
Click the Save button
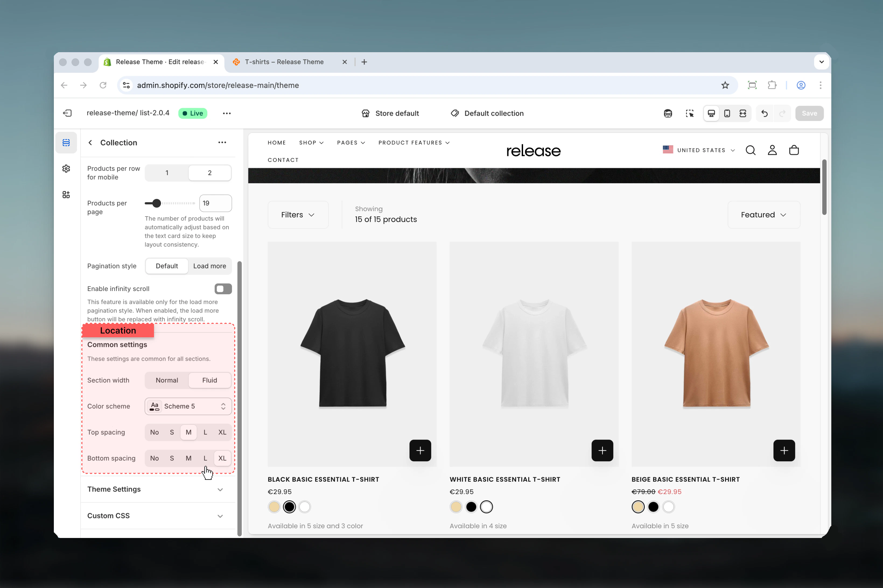tap(810, 113)
